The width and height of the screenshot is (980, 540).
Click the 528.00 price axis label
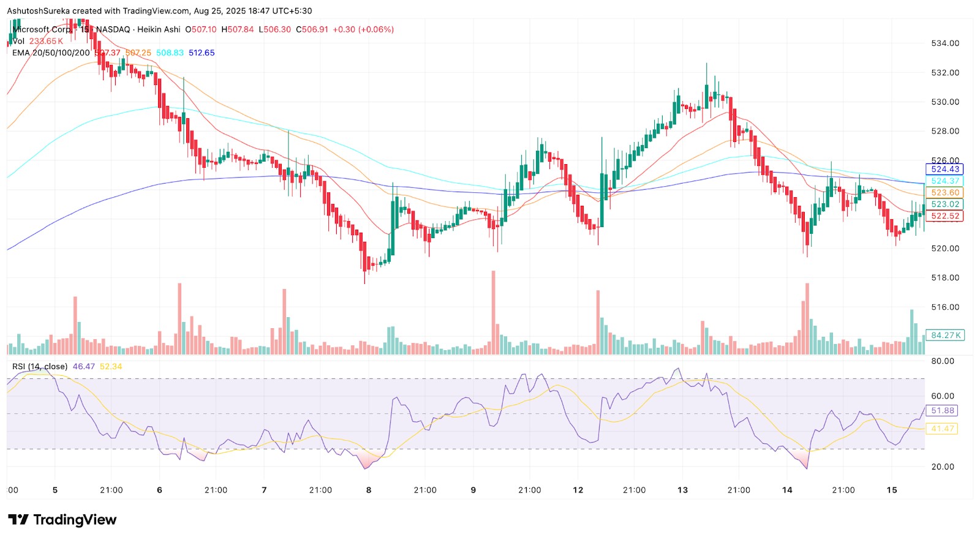[945, 131]
